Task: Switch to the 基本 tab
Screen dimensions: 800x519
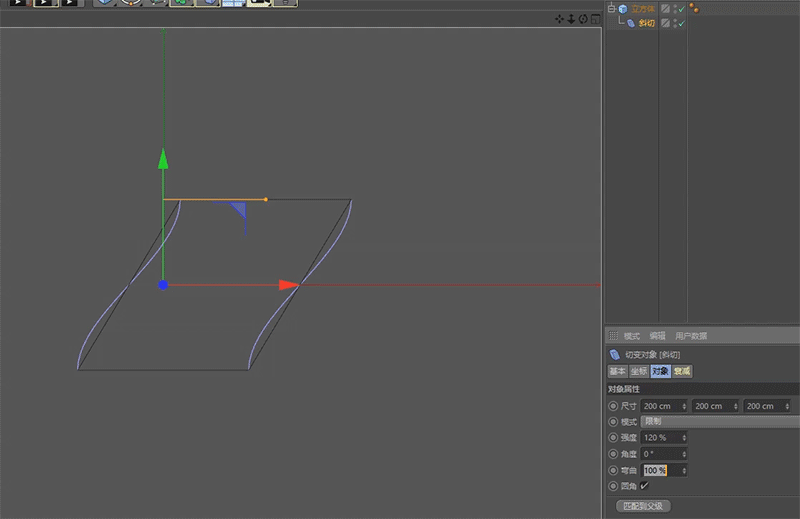Action: point(617,371)
